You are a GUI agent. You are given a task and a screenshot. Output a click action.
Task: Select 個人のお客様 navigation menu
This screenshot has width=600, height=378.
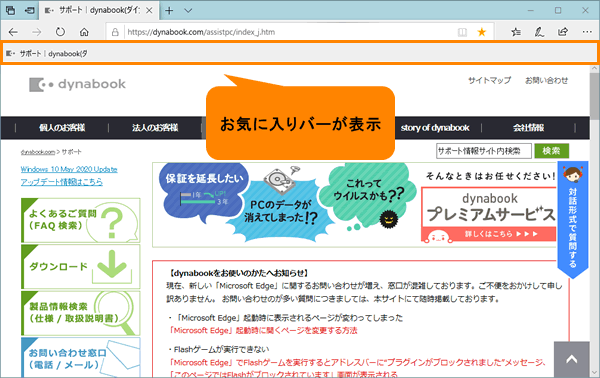[x=62, y=128]
